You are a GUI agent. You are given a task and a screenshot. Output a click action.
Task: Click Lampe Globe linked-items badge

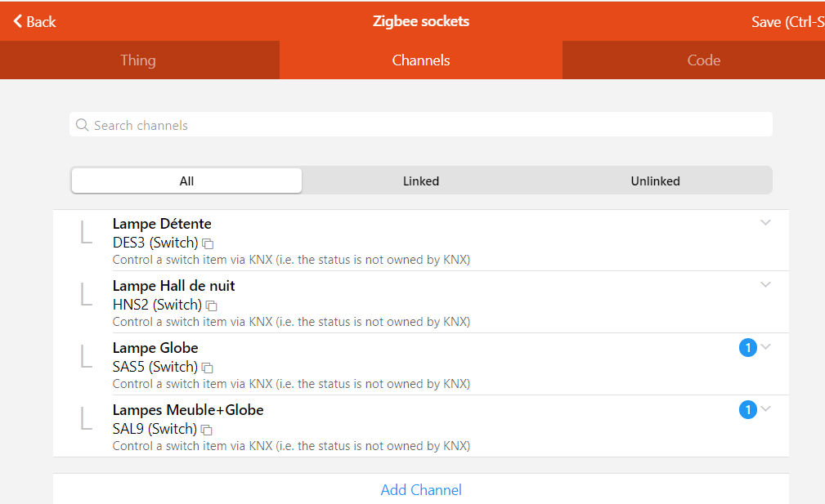click(x=747, y=348)
